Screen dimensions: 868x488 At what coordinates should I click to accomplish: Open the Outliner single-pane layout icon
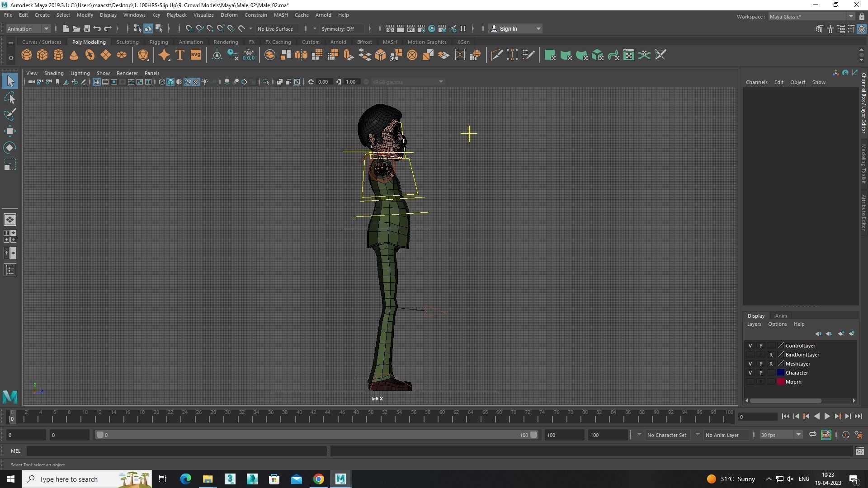(10, 270)
